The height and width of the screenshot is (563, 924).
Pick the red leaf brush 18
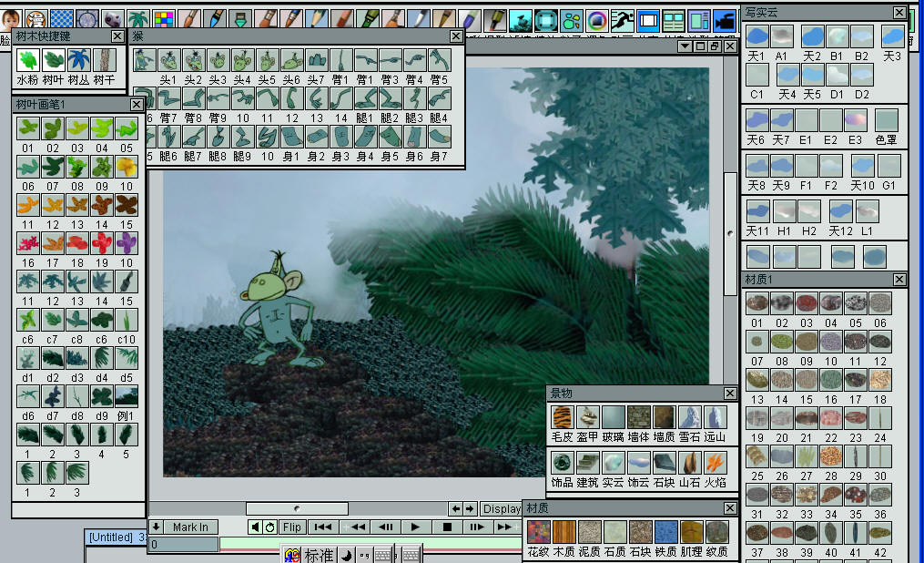click(77, 242)
